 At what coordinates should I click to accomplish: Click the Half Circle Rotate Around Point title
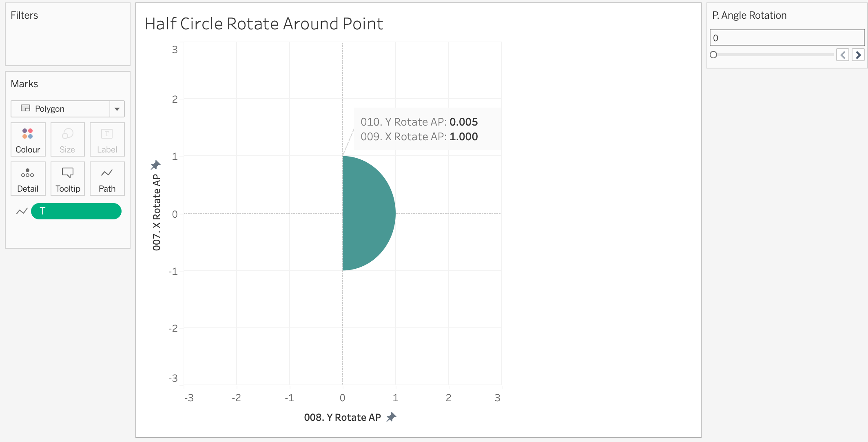[x=264, y=24]
